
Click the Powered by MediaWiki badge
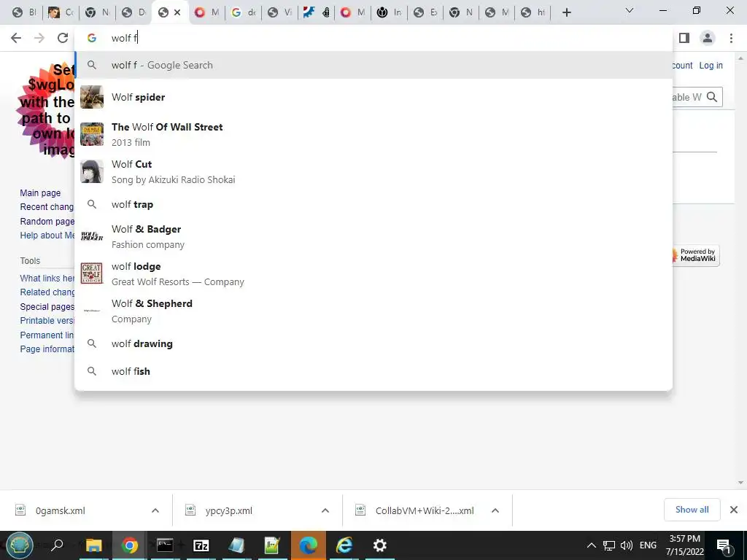tap(696, 255)
